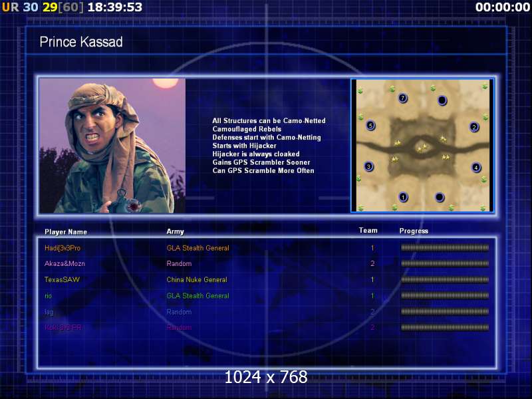This screenshot has height=399, width=532.
Task: Click start position 1 on the minimap
Action: pos(403,197)
